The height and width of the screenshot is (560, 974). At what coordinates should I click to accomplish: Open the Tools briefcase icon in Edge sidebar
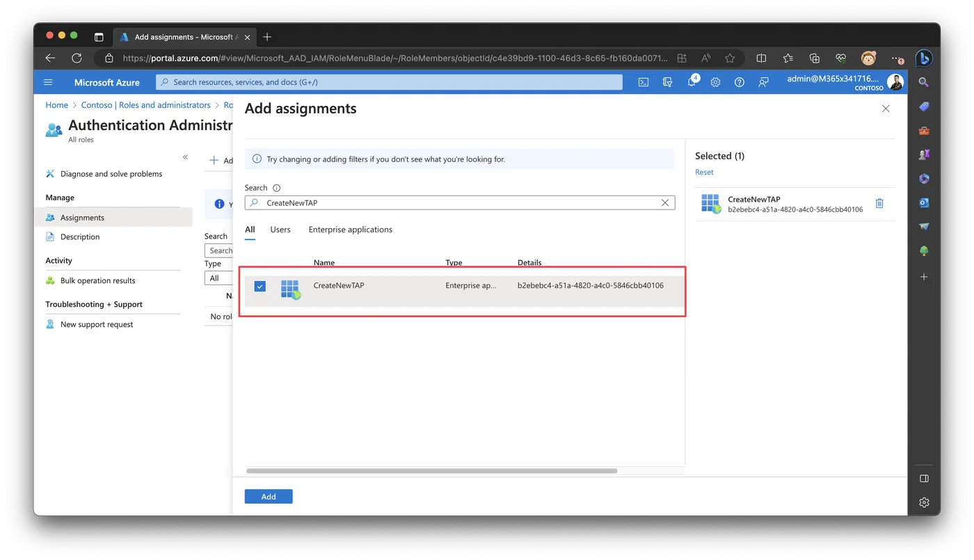[924, 131]
